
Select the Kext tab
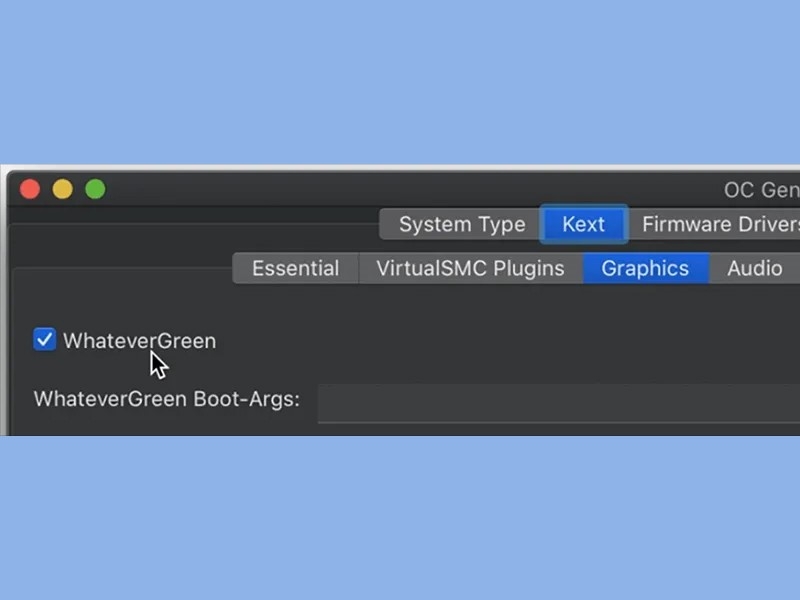click(584, 224)
